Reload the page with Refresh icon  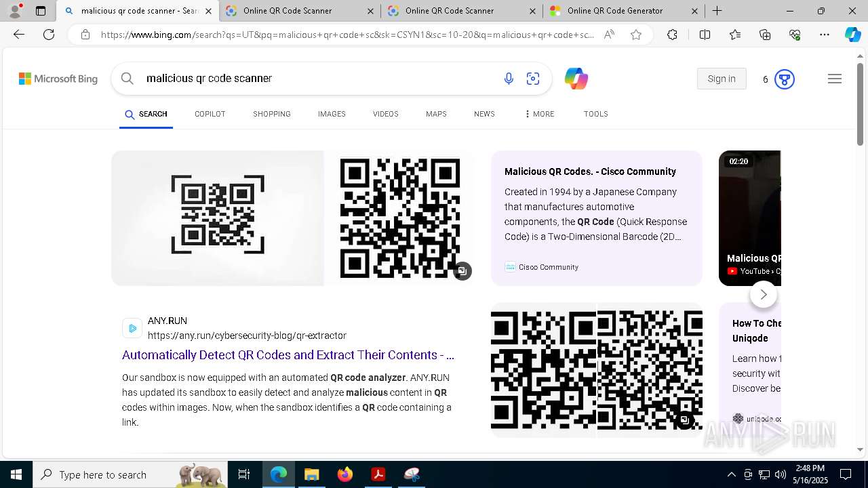click(49, 35)
